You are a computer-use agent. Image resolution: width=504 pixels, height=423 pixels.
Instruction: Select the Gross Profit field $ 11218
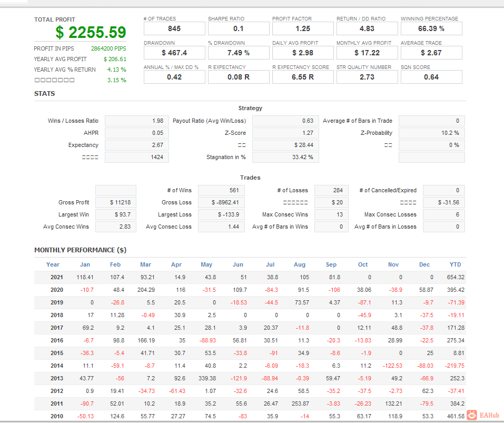click(116, 202)
